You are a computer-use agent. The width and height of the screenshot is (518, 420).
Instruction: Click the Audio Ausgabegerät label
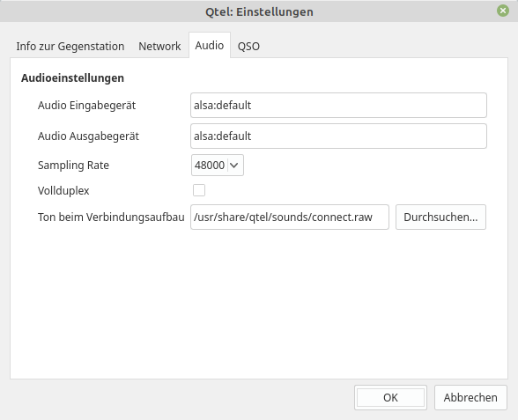tap(88, 136)
